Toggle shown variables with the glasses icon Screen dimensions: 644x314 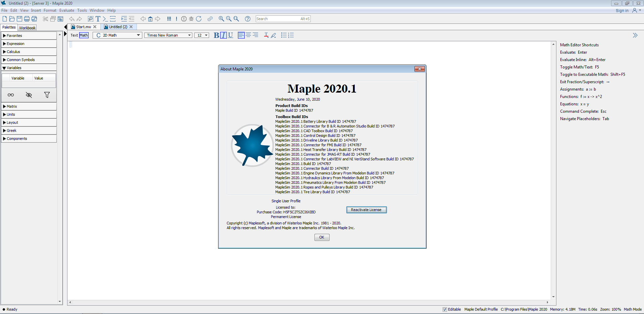(x=11, y=95)
